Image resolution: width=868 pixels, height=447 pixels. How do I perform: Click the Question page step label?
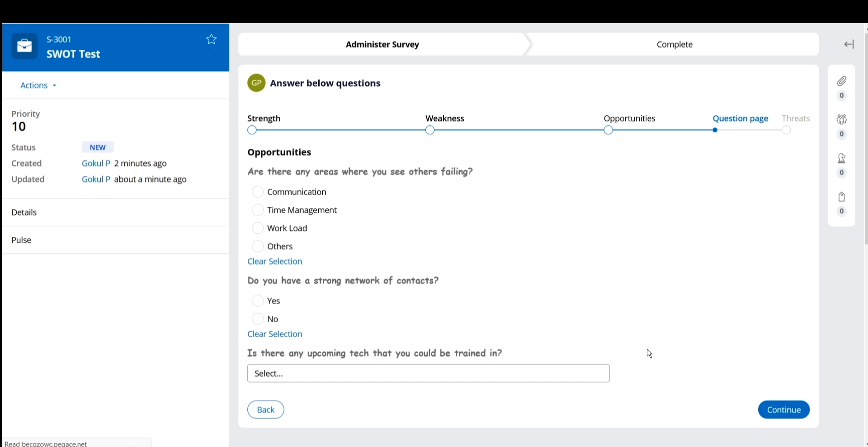tap(741, 118)
